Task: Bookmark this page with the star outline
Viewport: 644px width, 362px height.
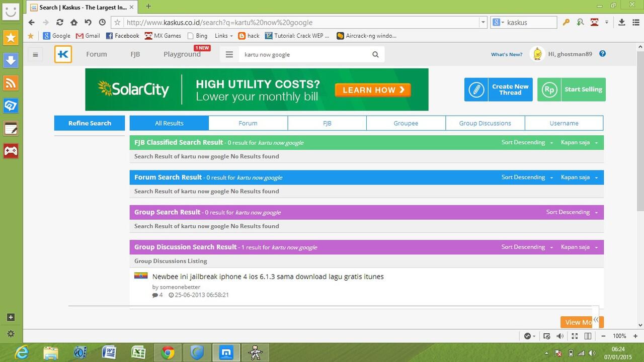Action: [117, 22]
